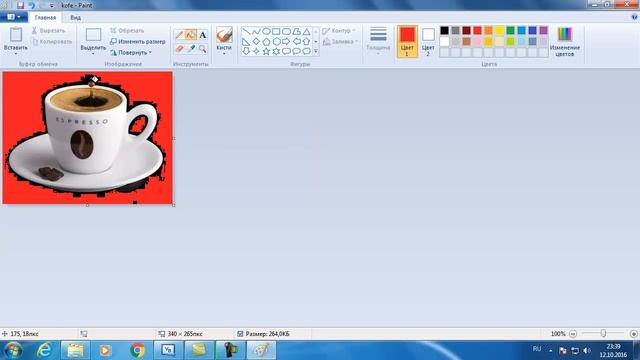
Task: Choose the Left arrow shape
Action: click(296, 42)
